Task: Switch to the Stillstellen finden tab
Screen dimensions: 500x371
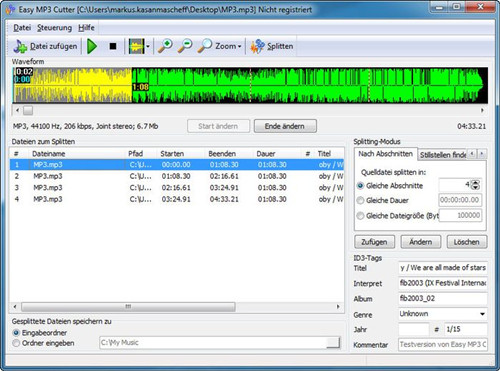Action: pos(443,155)
